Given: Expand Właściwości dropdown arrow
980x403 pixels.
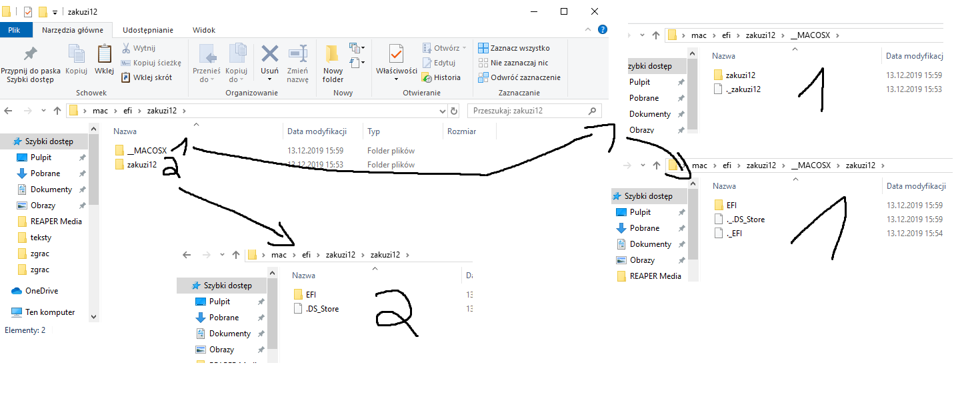Looking at the screenshot, I should [396, 79].
